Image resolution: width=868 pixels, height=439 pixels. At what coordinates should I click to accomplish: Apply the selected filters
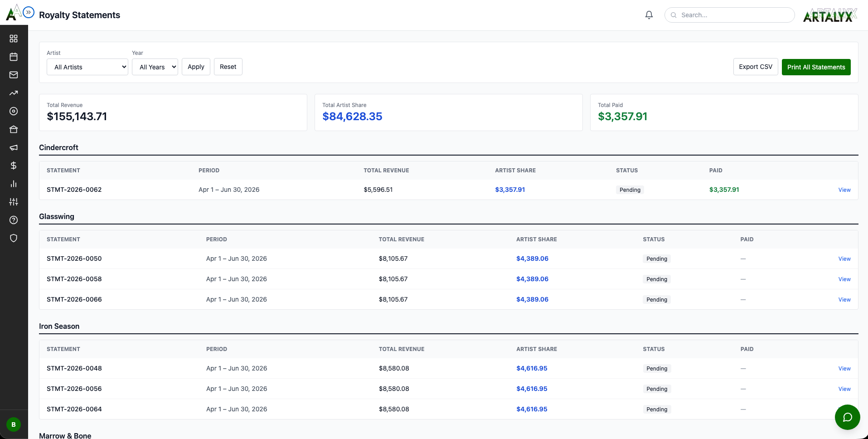tap(196, 67)
